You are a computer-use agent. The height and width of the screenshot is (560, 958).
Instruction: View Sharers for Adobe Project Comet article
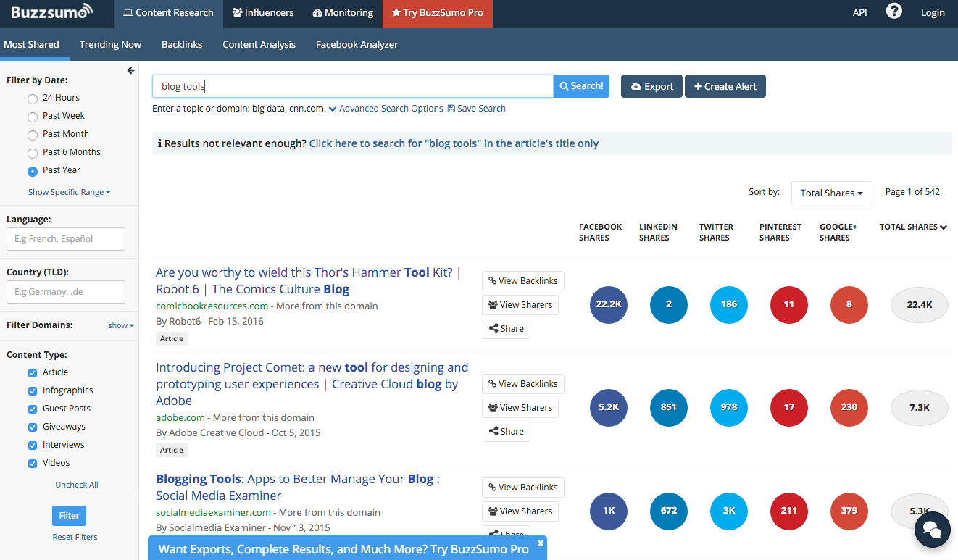(x=520, y=408)
